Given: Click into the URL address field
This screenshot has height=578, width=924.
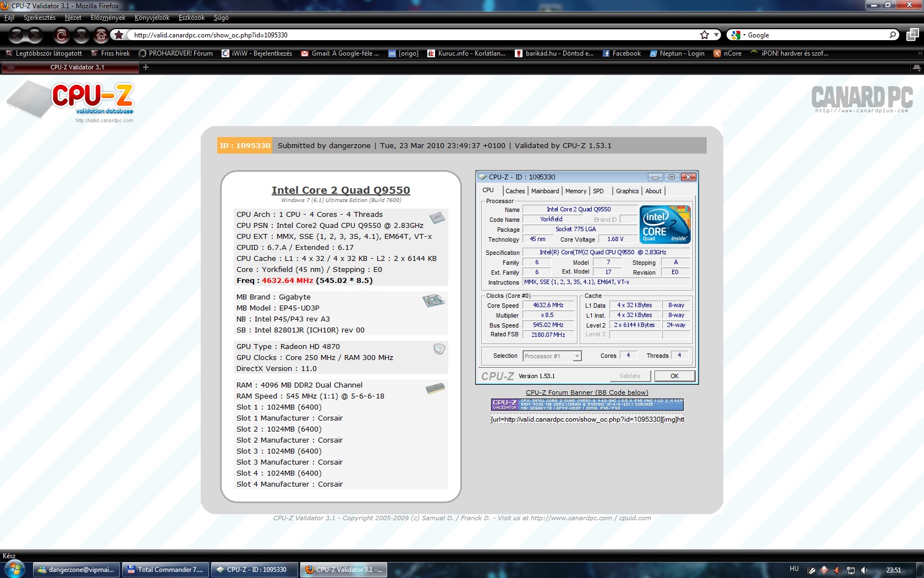Looking at the screenshot, I should tap(413, 35).
